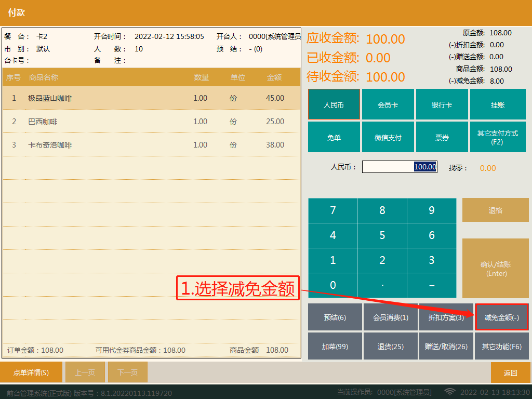Tap keypad digit 9
Viewport: 532px width, 399px height.
tap(432, 211)
